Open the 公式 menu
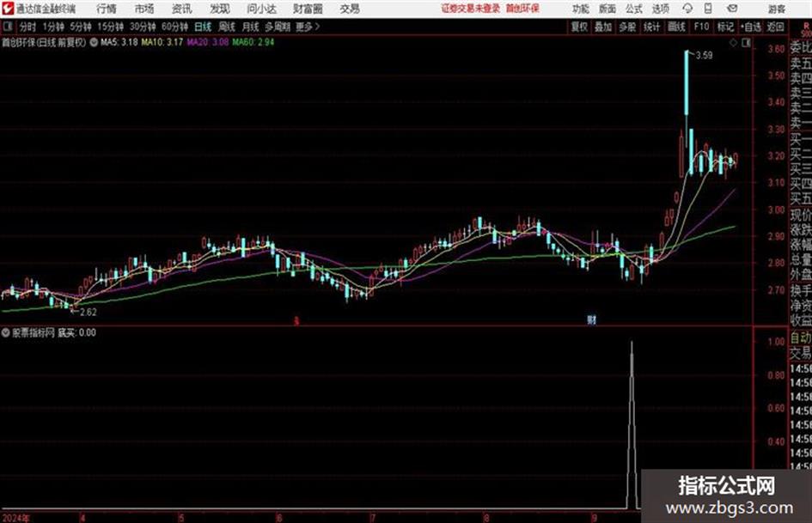Viewport: 812px width, 523px height. [634, 9]
